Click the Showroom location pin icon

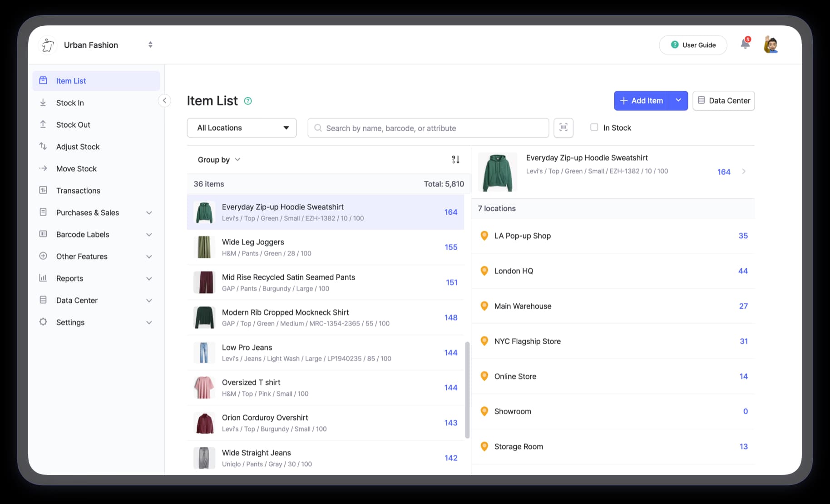(484, 411)
